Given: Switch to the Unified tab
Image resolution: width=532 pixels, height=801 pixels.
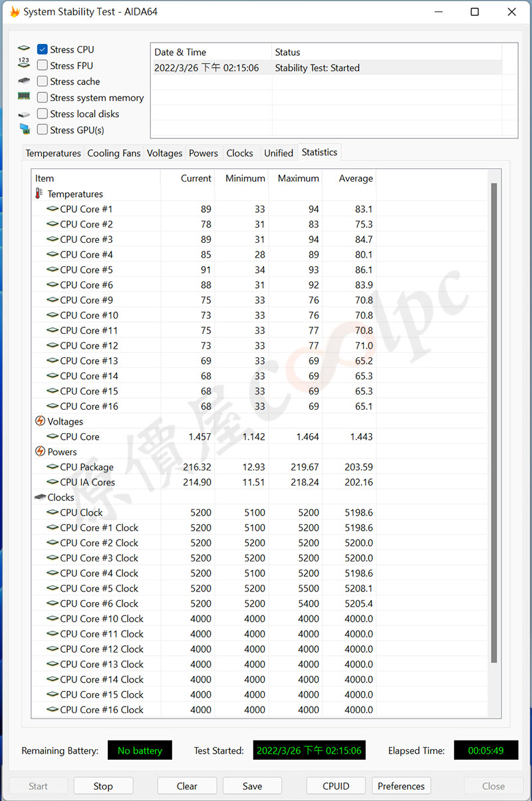Looking at the screenshot, I should [279, 153].
